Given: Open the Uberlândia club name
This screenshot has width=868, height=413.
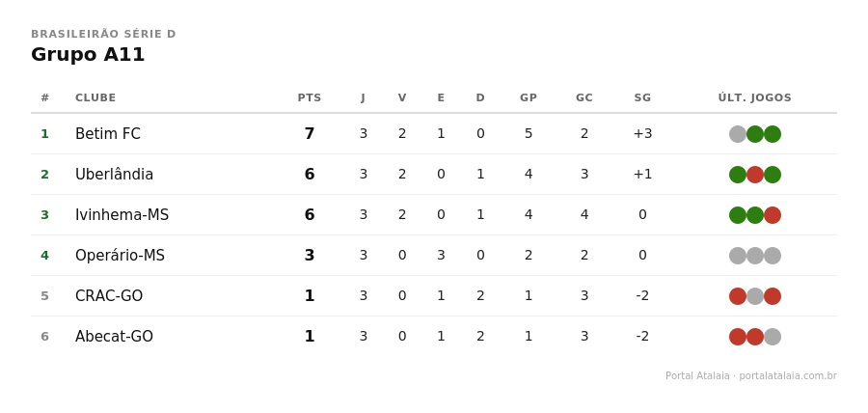Looking at the screenshot, I should (x=114, y=175).
